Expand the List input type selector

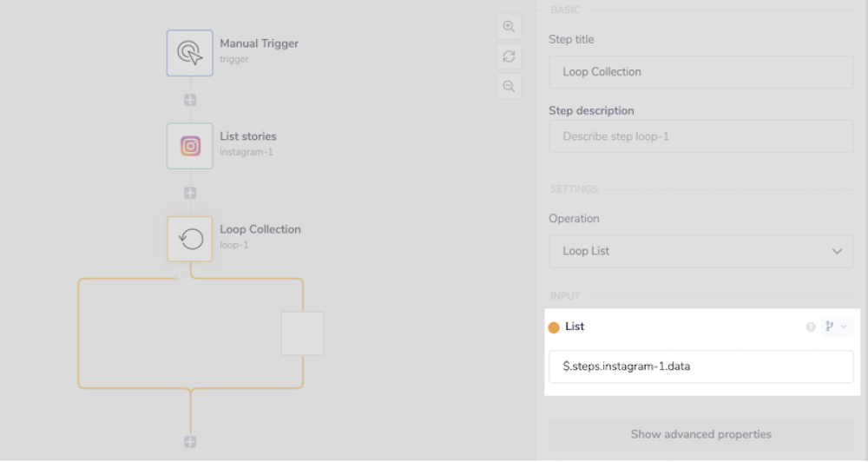(837, 327)
